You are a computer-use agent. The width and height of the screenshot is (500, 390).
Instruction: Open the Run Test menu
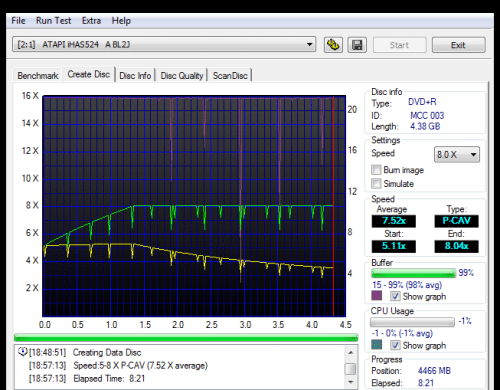click(x=53, y=21)
